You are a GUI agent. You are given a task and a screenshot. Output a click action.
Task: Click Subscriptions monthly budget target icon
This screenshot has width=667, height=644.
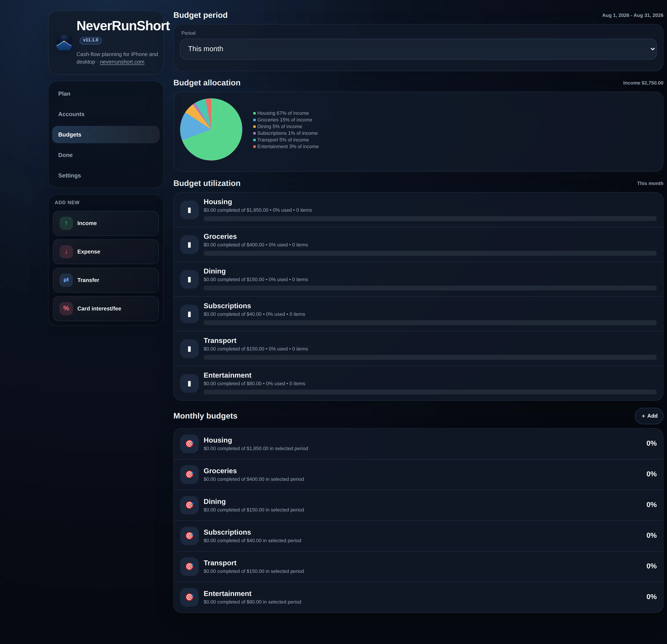click(189, 536)
